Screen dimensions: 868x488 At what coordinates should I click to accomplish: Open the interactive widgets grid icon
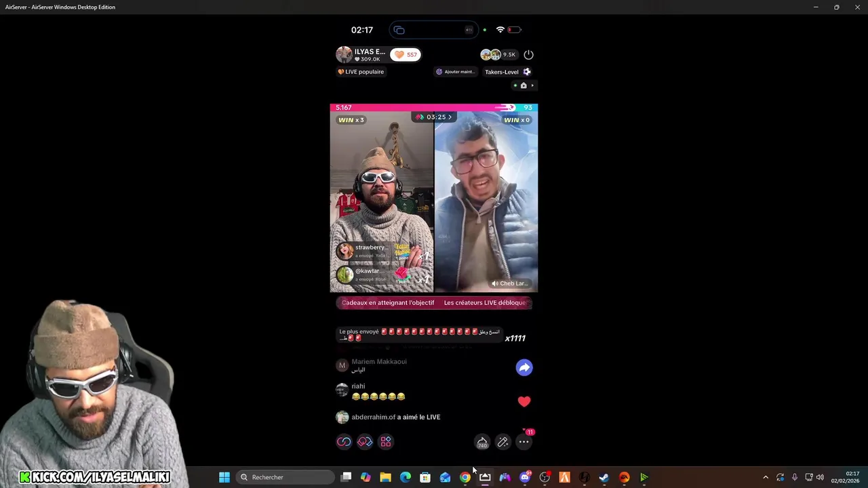click(x=386, y=442)
